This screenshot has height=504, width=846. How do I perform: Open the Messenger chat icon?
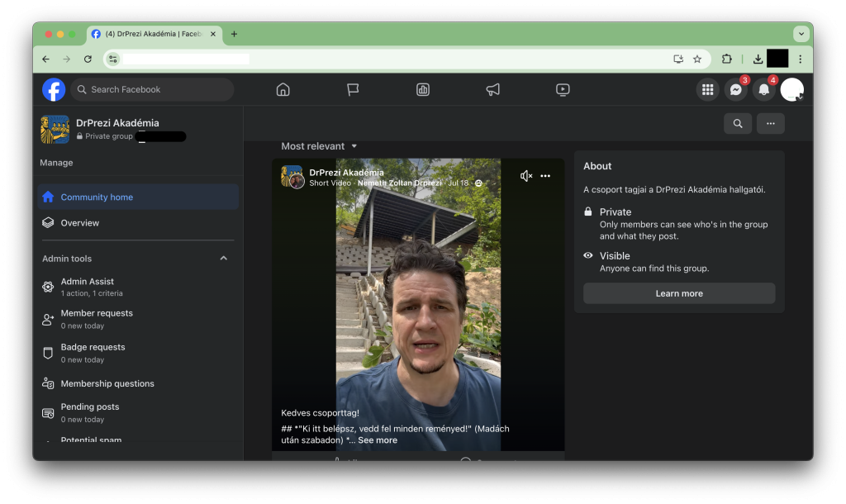click(735, 89)
